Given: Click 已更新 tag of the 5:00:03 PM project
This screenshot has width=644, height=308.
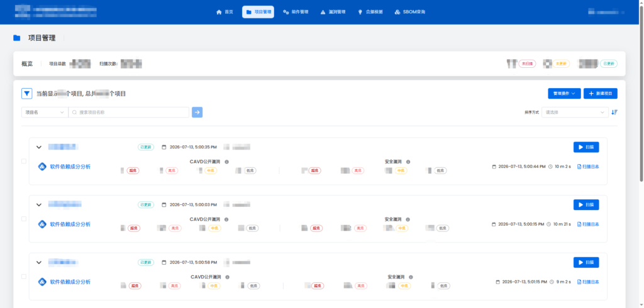Looking at the screenshot, I should [146, 204].
